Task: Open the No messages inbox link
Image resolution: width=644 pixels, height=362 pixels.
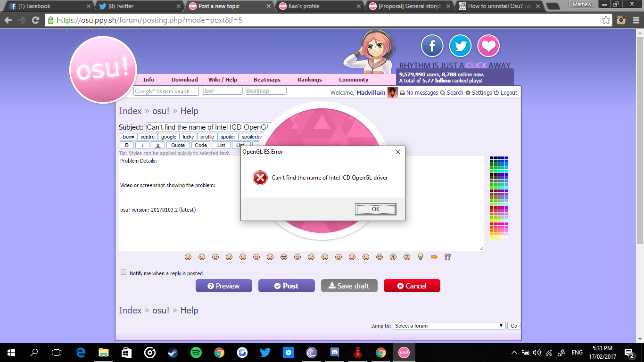Action: (419, 93)
